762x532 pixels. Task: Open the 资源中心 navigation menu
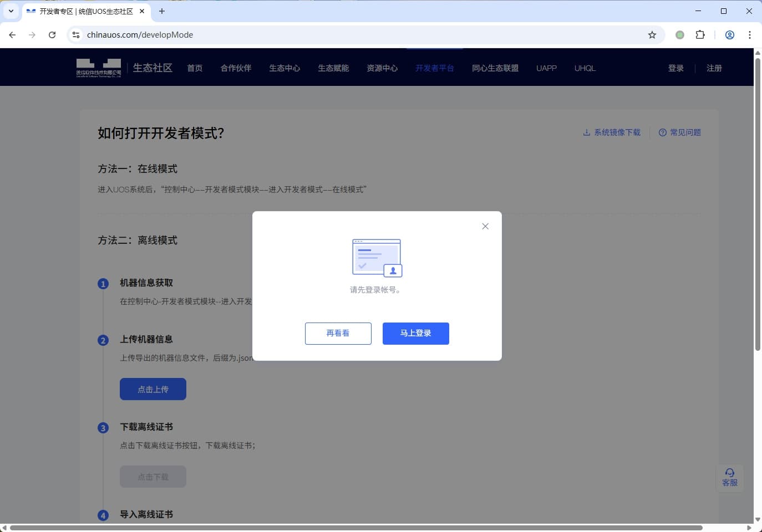(382, 68)
